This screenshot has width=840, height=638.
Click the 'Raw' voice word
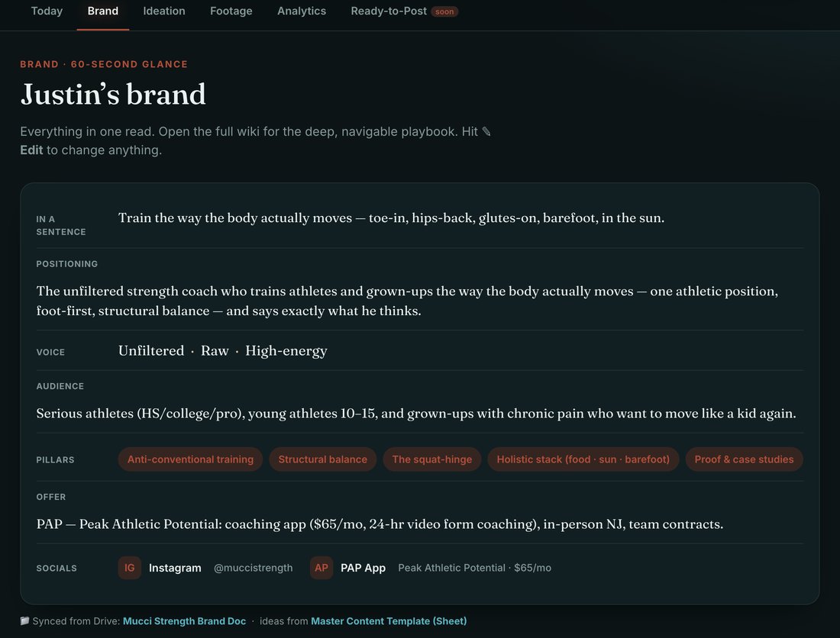click(x=215, y=350)
